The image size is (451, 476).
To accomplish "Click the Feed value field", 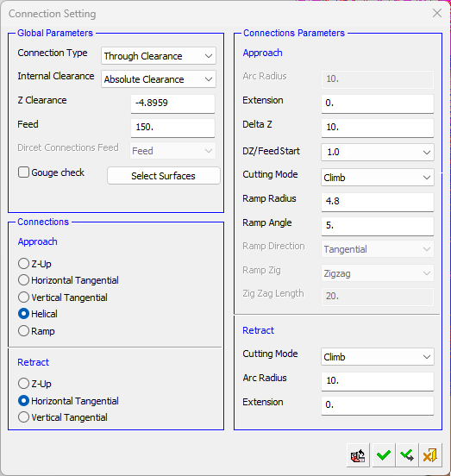I will (x=172, y=128).
